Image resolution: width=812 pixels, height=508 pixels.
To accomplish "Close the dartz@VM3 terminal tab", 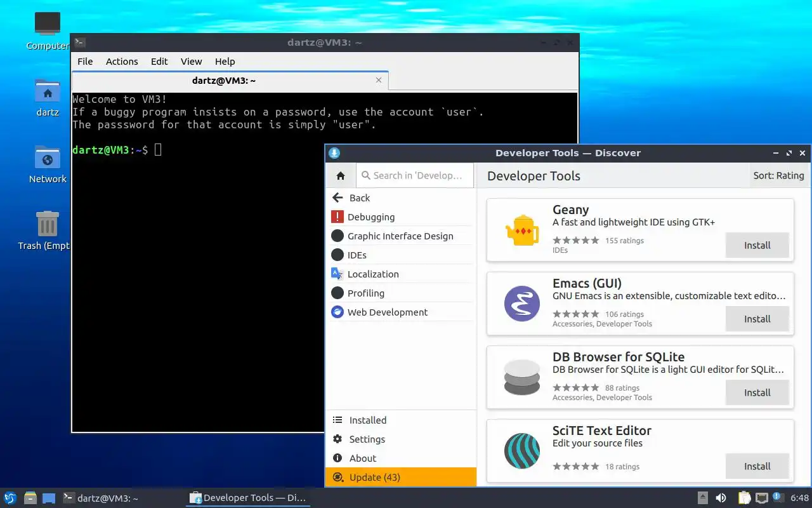I will click(x=379, y=80).
